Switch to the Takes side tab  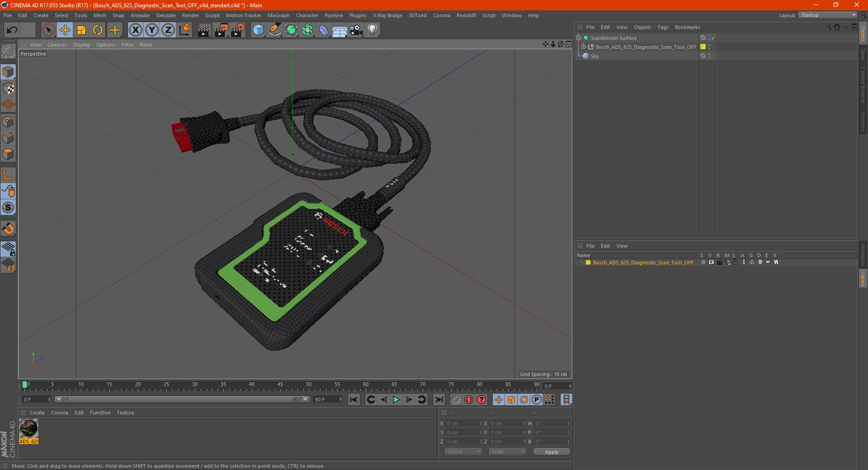[x=863, y=55]
